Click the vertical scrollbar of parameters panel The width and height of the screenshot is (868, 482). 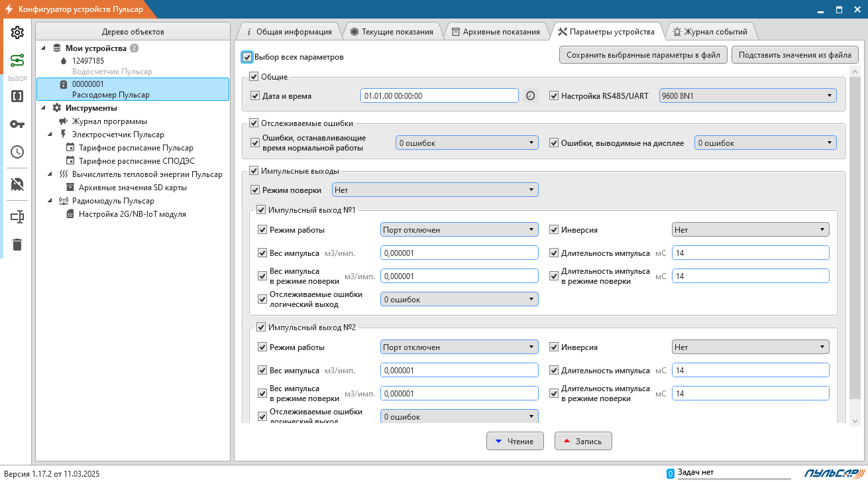click(855, 239)
